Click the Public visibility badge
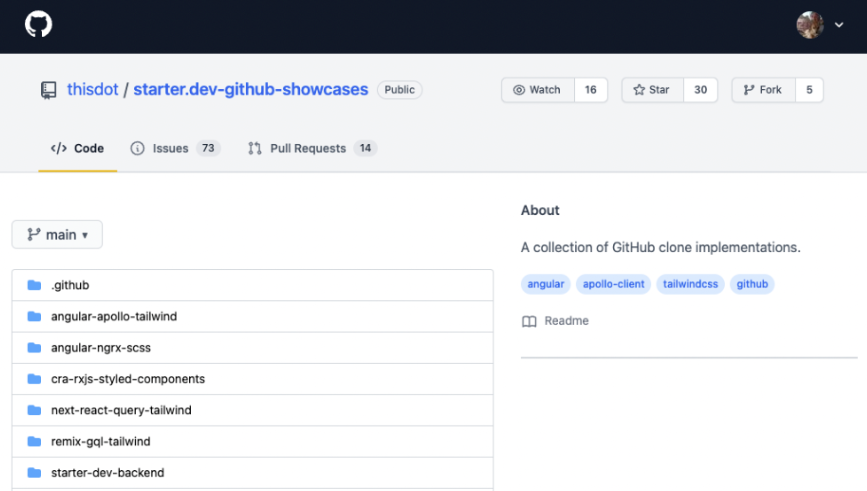 399,90
